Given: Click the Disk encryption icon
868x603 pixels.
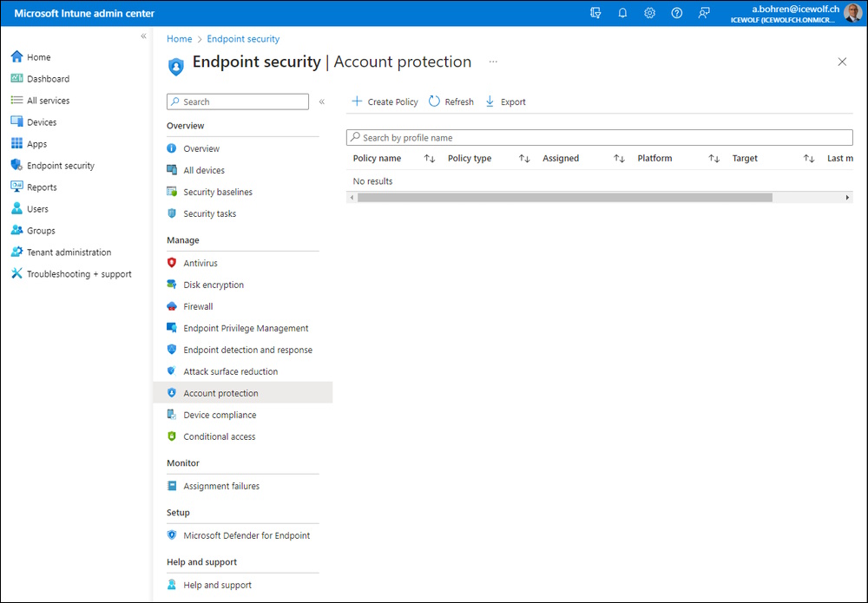Looking at the screenshot, I should pos(172,285).
